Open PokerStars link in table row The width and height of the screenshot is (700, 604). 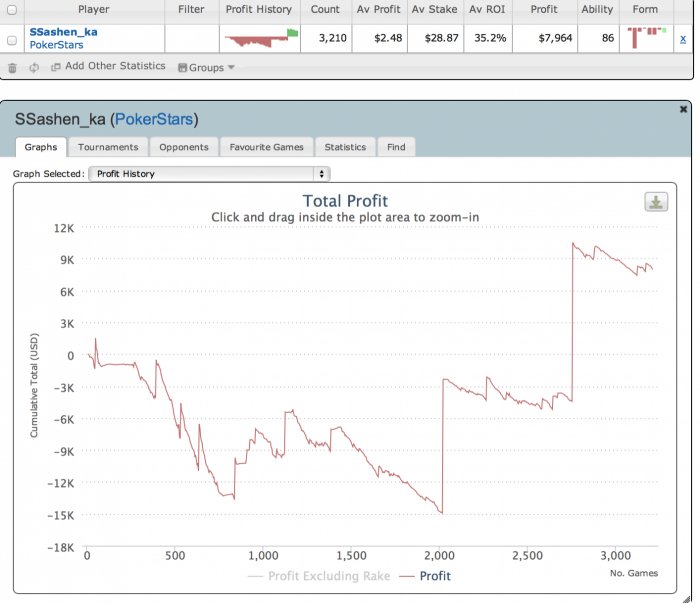coord(56,45)
